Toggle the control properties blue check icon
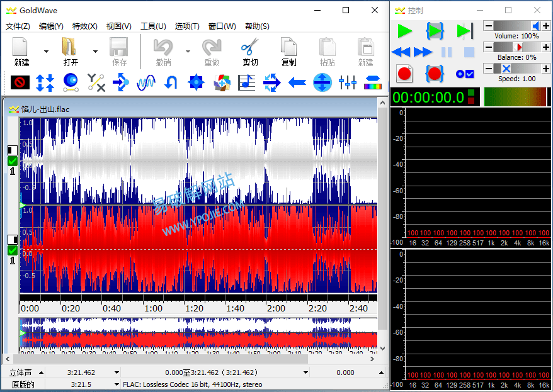 pos(465,74)
